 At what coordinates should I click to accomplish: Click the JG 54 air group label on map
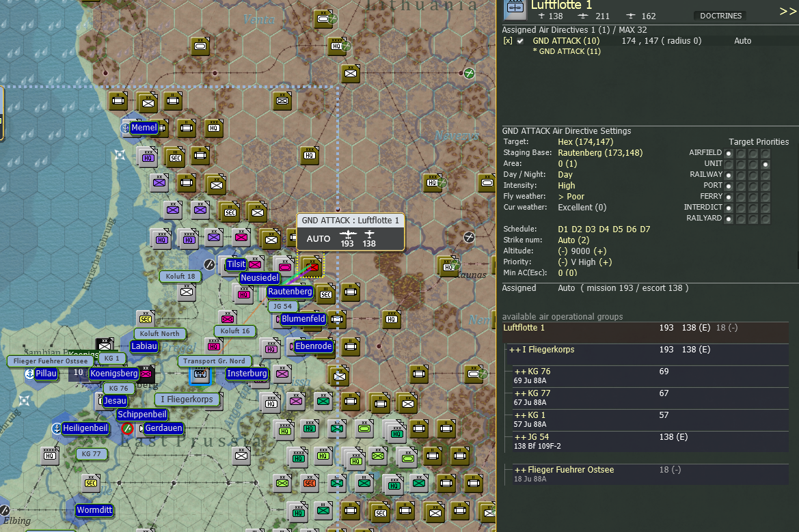pyautogui.click(x=282, y=307)
